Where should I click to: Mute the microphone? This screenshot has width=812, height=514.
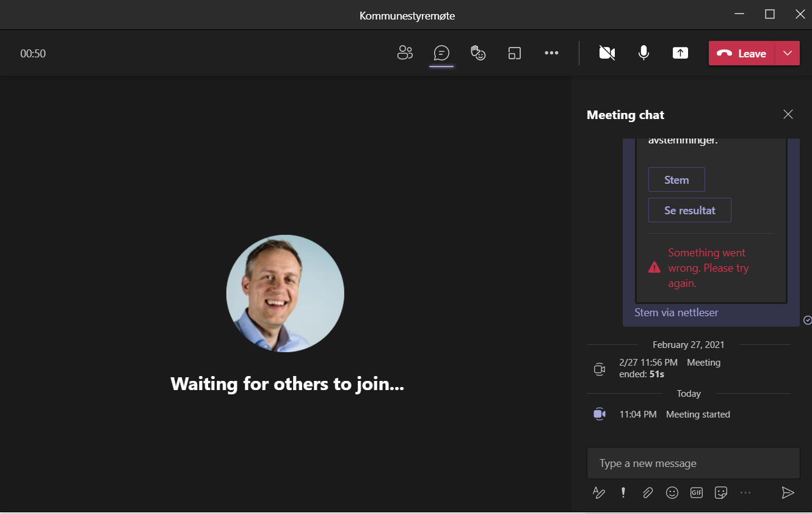coord(643,53)
